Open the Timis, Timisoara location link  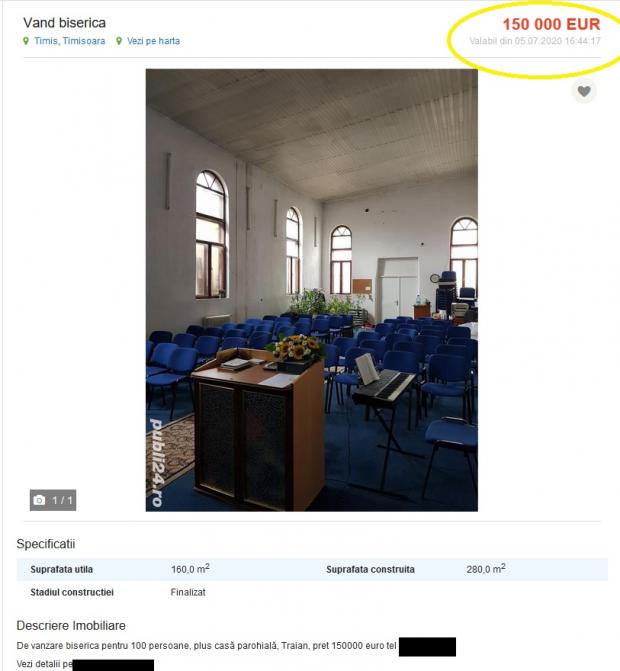tap(70, 41)
